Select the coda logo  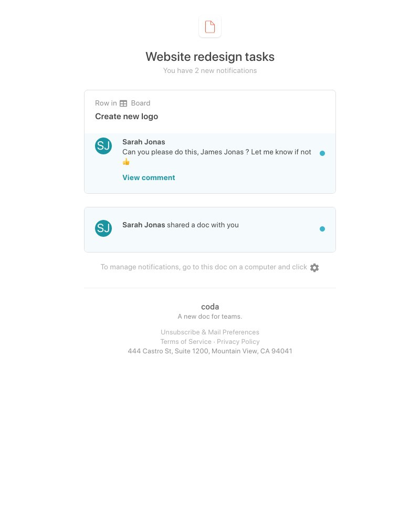click(x=210, y=307)
